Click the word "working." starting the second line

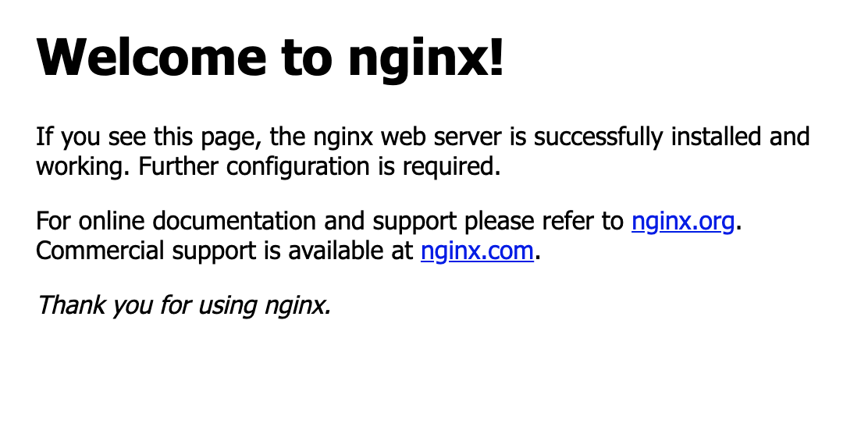(x=84, y=166)
